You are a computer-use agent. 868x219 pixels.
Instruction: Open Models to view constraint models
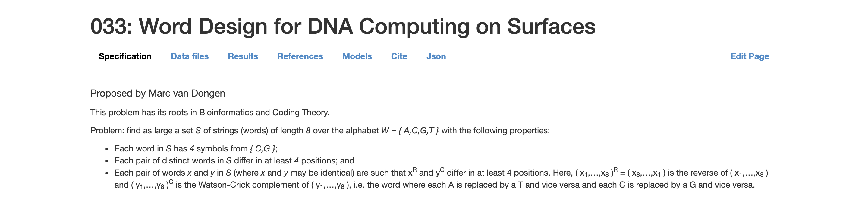[x=357, y=56]
